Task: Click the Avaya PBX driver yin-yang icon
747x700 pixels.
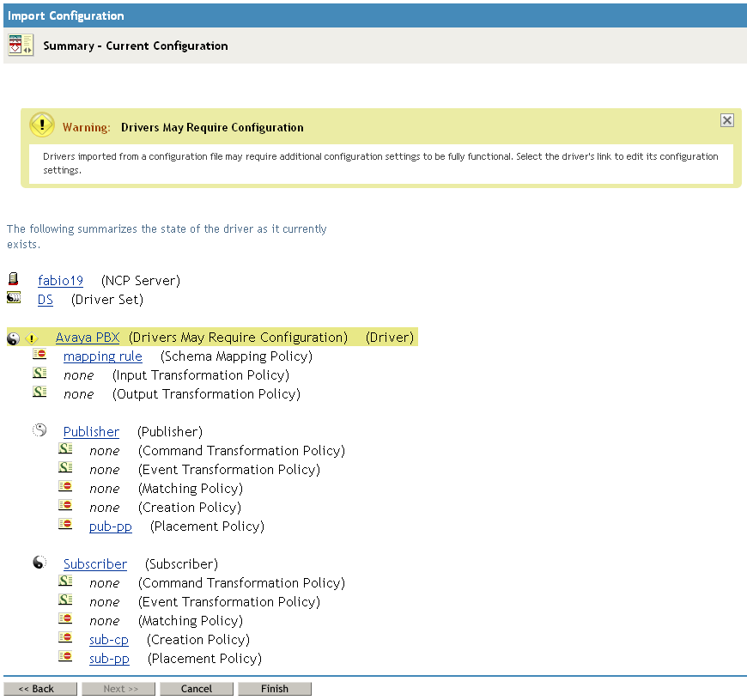Action: click(13, 338)
